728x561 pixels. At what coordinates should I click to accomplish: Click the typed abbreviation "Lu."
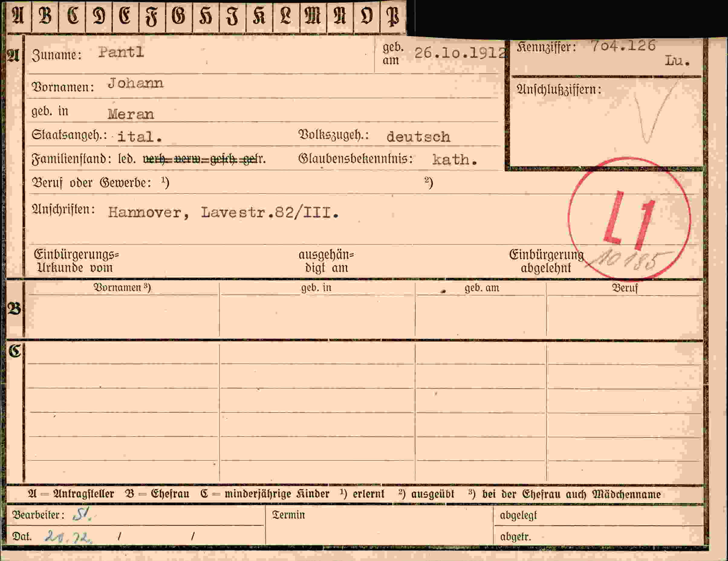677,61
